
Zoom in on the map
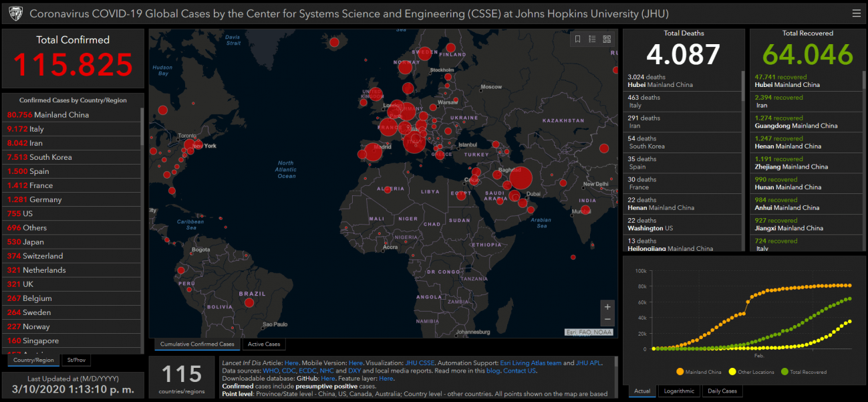607,307
